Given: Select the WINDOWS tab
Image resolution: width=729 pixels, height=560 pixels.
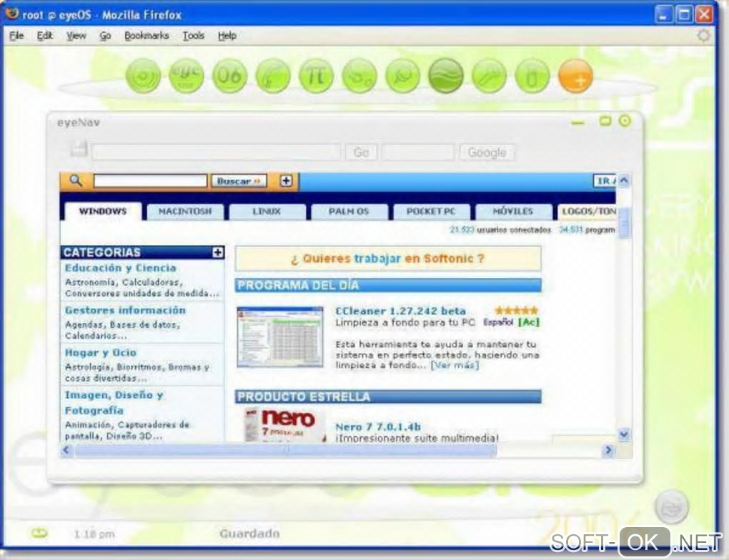Looking at the screenshot, I should [x=103, y=211].
